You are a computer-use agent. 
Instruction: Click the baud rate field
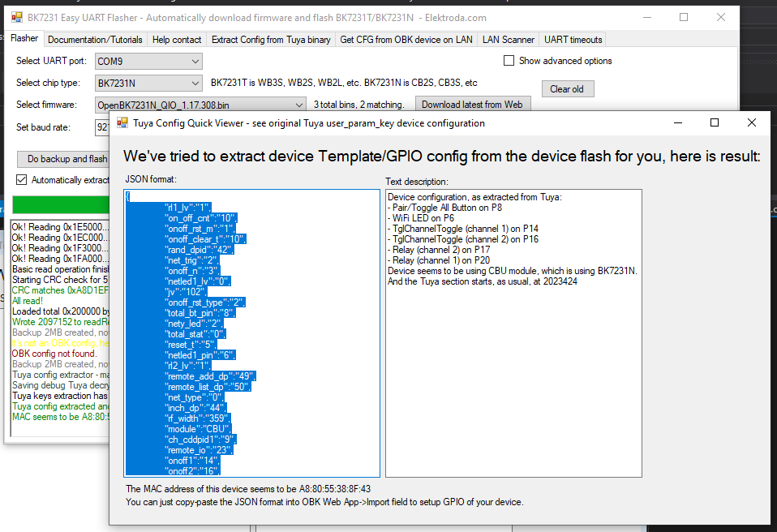point(102,127)
